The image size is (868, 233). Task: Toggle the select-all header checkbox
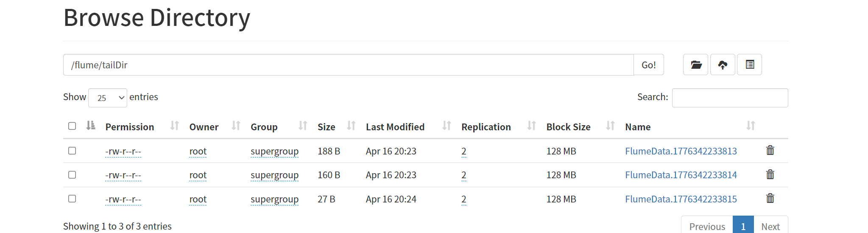(72, 126)
